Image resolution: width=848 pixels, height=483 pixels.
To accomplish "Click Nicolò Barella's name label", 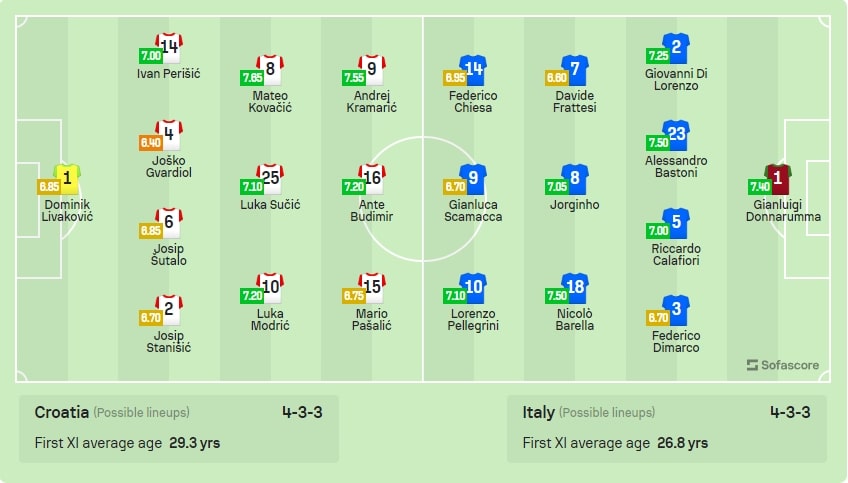I will 575,319.
